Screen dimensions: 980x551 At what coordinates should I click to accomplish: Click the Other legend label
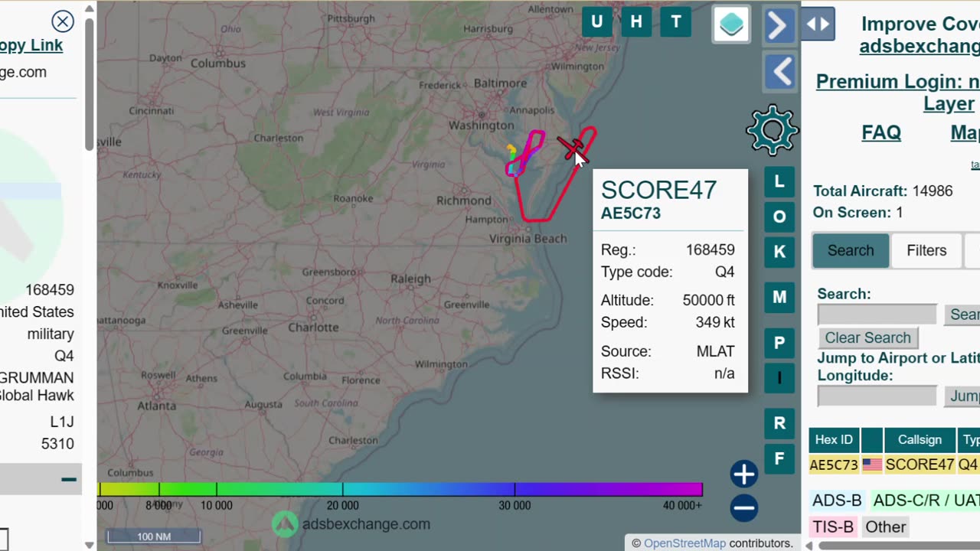pyautogui.click(x=886, y=527)
